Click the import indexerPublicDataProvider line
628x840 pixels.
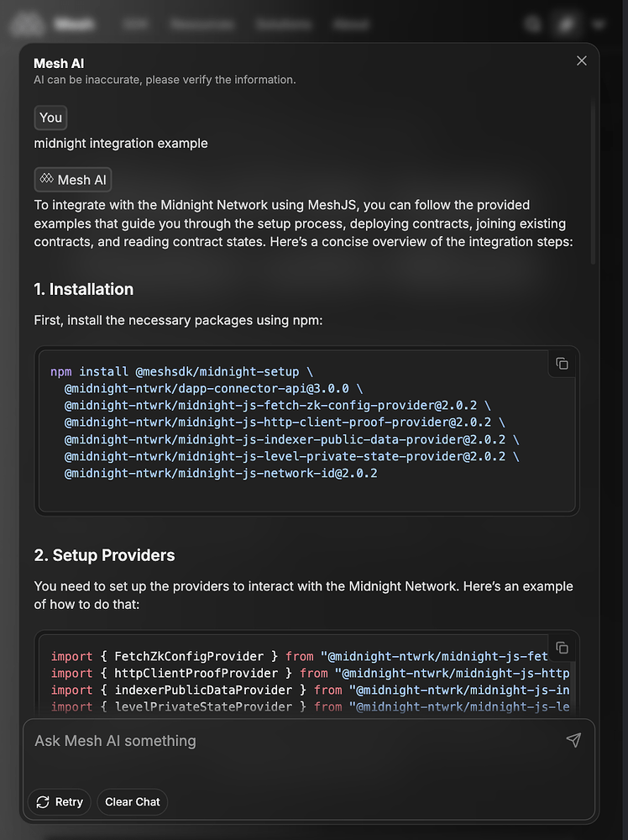(310, 690)
